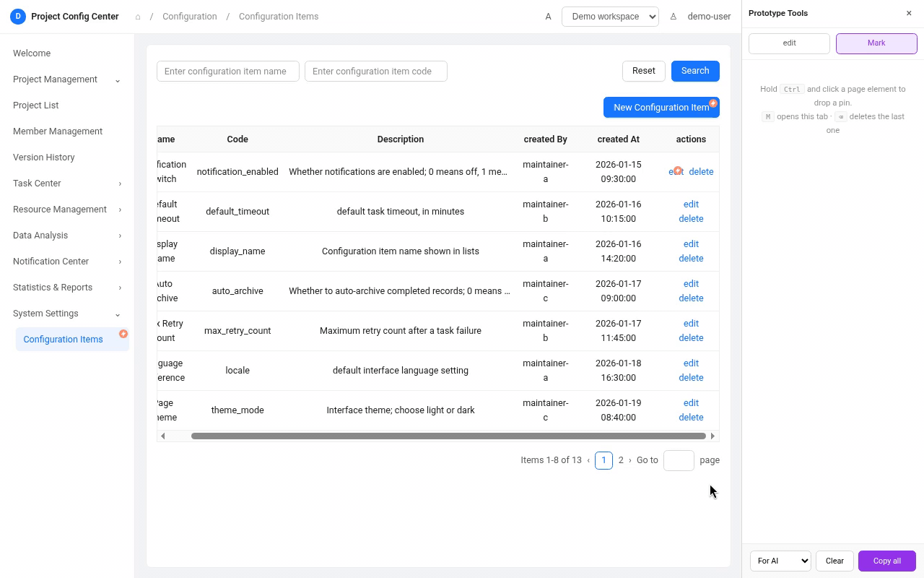Click the home icon in breadcrumb

point(138,17)
